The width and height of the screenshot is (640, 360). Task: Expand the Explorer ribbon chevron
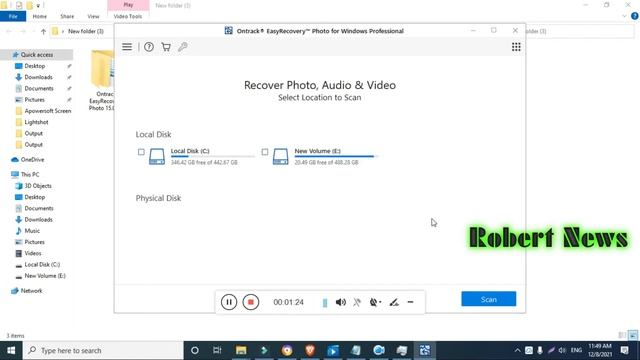(624, 16)
